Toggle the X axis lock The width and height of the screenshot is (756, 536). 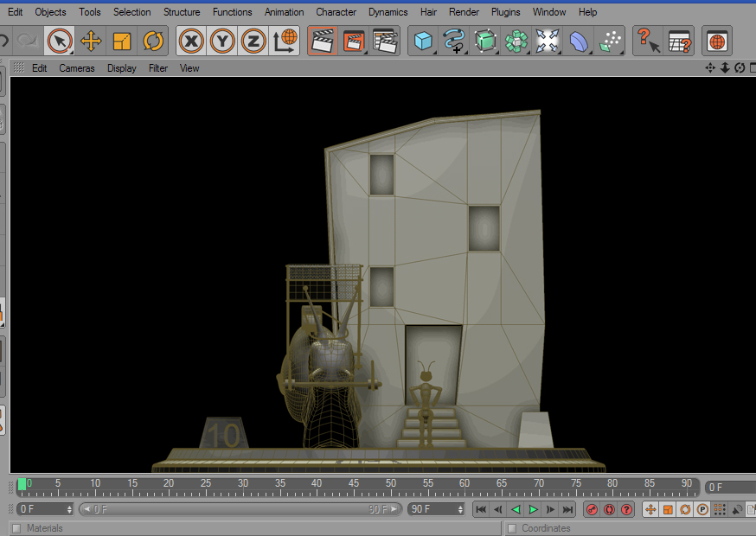(x=191, y=41)
